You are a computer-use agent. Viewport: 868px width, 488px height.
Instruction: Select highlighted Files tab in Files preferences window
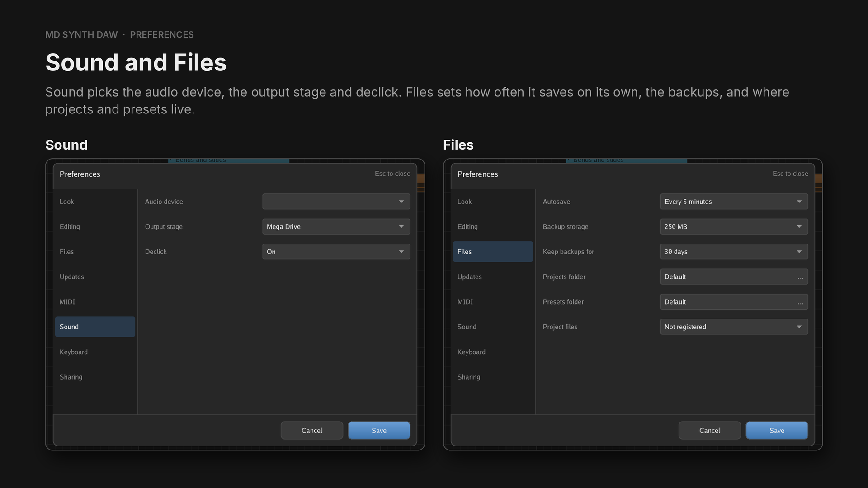(x=493, y=252)
